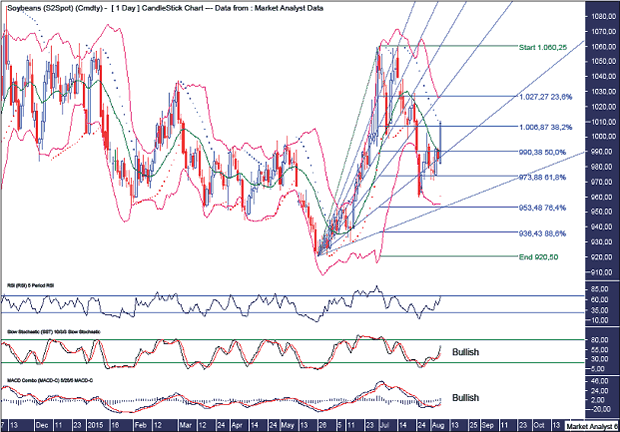The height and width of the screenshot is (432, 620).
Task: Click 1000,00 on the price axis
Action: point(603,137)
